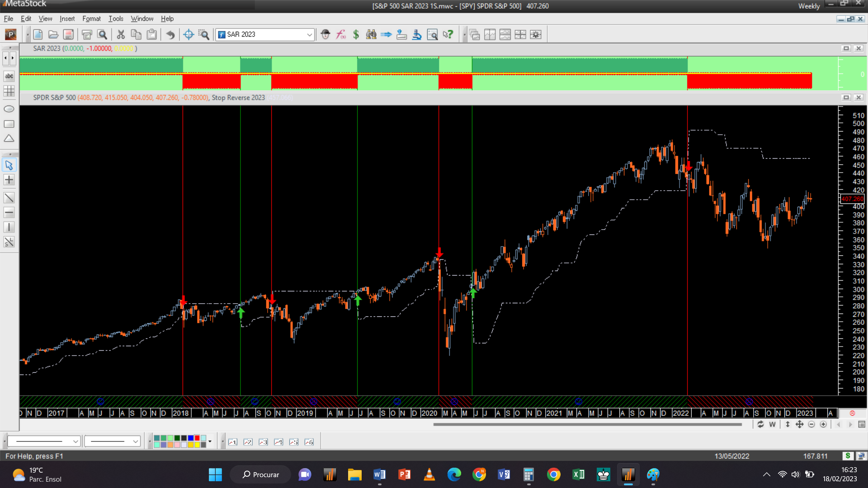Select the trendline drawing tool
The image size is (868, 488).
[9, 198]
